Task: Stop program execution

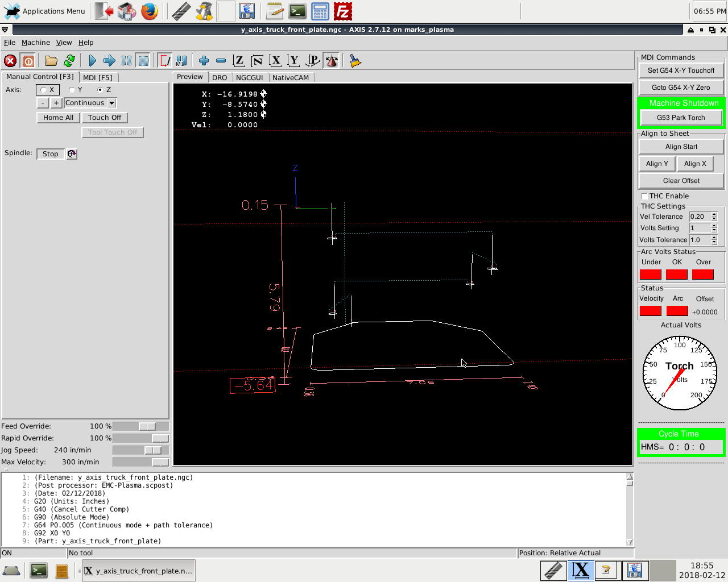Action: [x=143, y=61]
